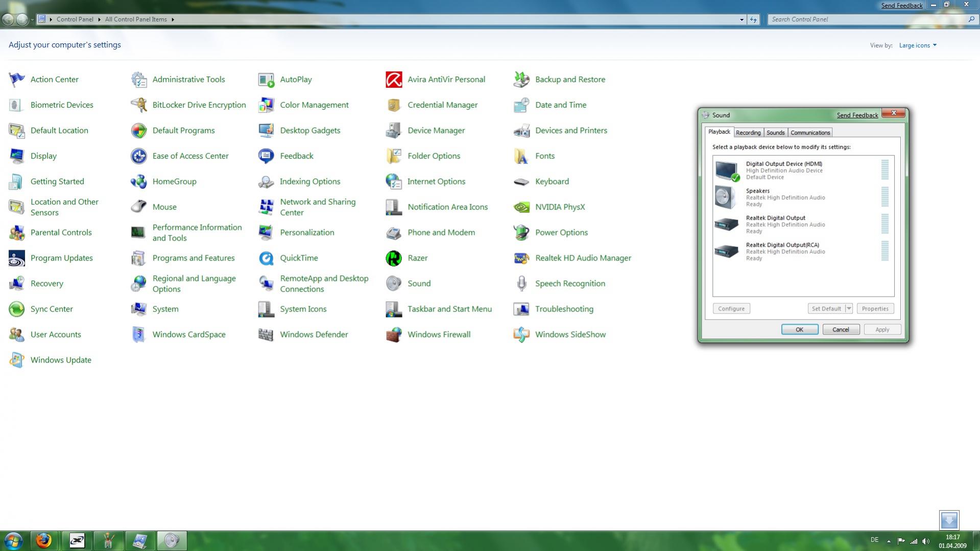
Task: Open the Realtek HD Audio Manager icon
Action: tap(521, 258)
